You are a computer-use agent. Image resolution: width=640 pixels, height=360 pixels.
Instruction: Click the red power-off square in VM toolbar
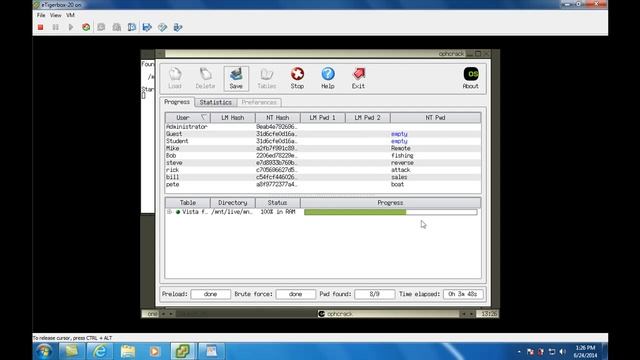pyautogui.click(x=40, y=27)
